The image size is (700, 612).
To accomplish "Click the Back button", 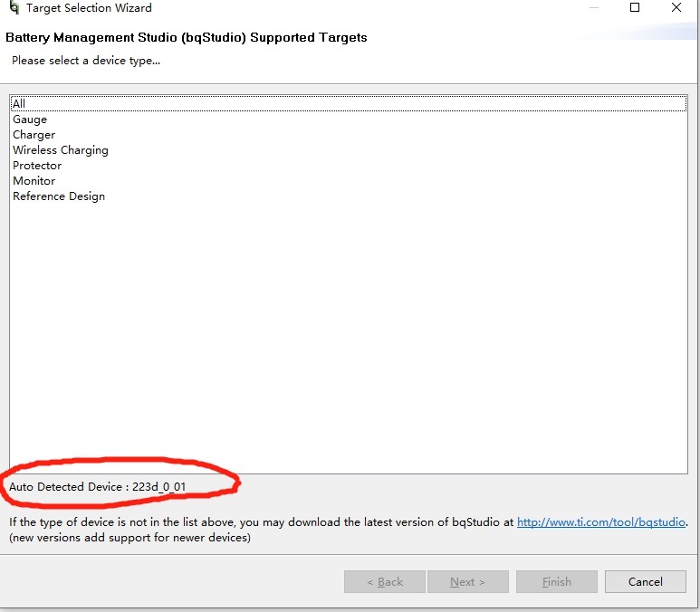I will [384, 581].
